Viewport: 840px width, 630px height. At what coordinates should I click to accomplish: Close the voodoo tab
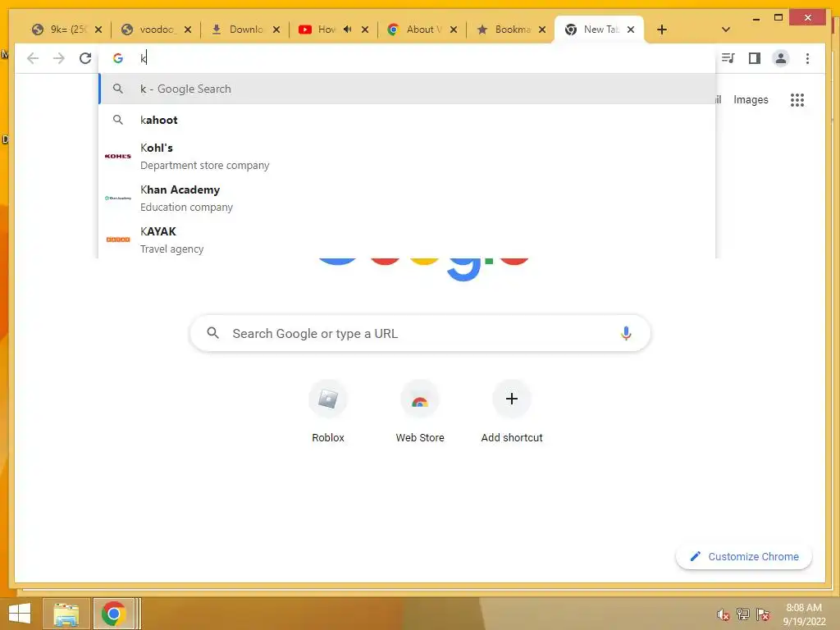pyautogui.click(x=188, y=30)
